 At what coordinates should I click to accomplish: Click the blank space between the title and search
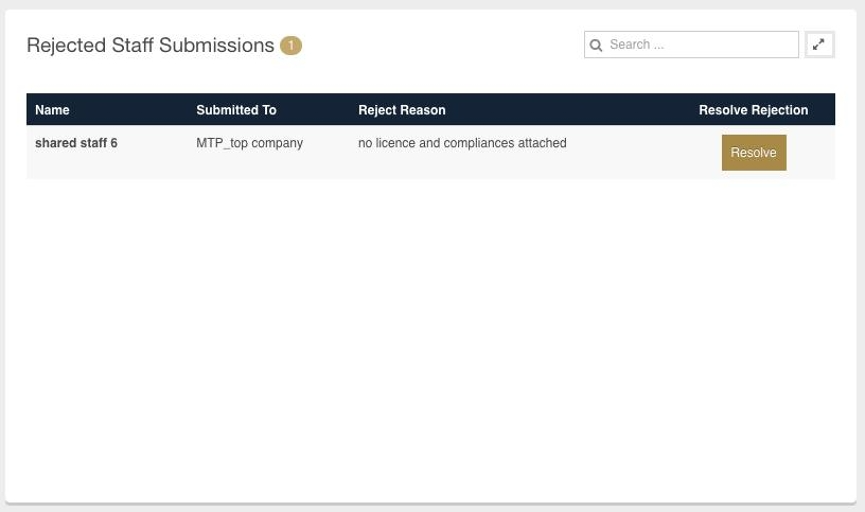point(441,45)
